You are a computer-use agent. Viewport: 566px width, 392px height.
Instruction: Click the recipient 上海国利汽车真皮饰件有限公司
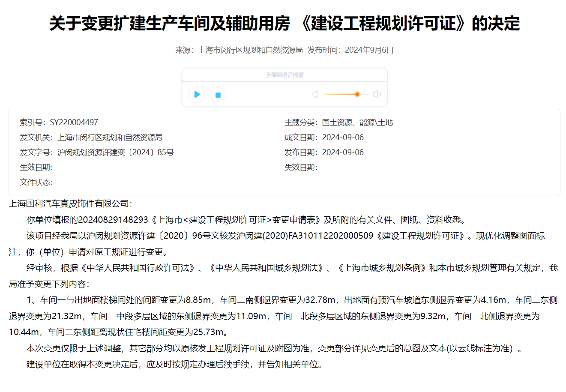(69, 203)
